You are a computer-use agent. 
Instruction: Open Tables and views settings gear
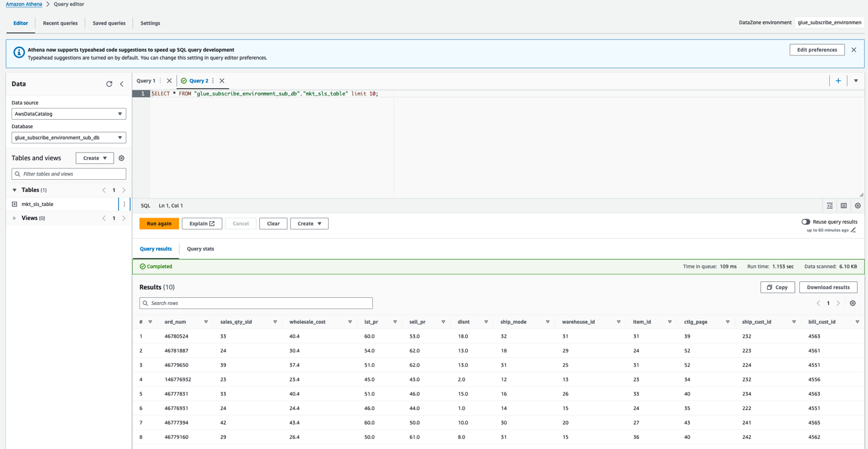click(x=121, y=158)
